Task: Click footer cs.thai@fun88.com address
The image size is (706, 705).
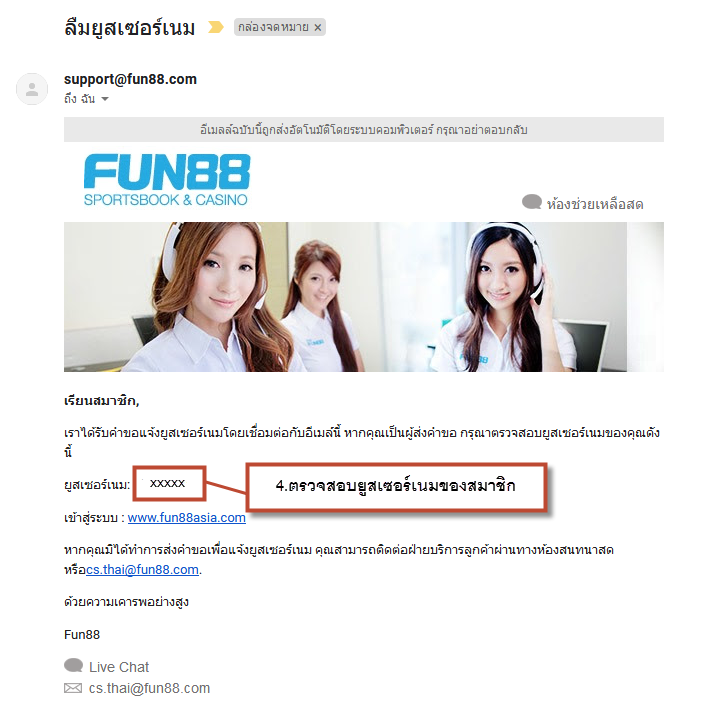Action: click(149, 688)
